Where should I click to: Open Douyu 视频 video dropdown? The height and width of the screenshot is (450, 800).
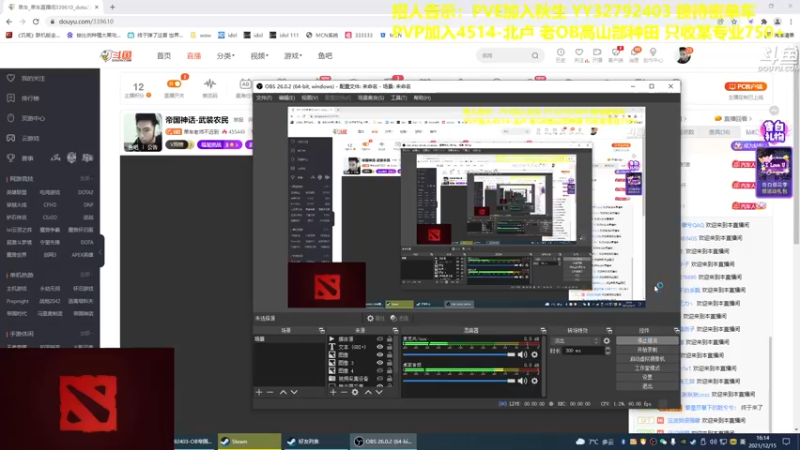tap(259, 56)
